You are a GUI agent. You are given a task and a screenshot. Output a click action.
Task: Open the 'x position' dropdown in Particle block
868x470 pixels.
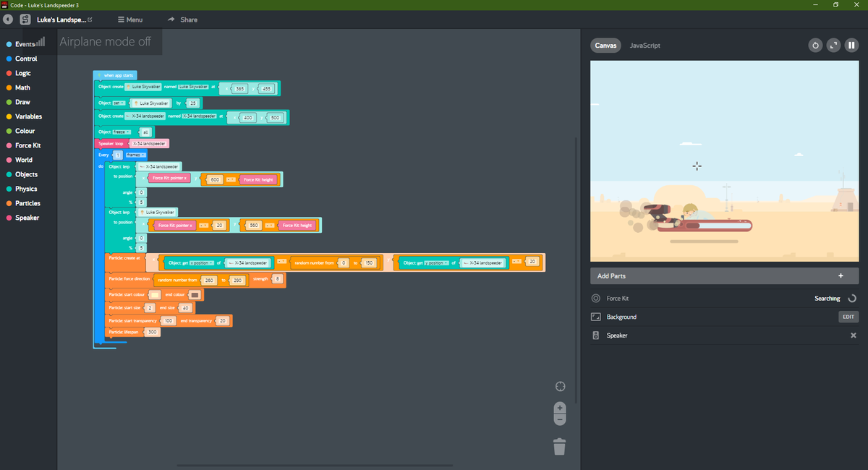202,262
